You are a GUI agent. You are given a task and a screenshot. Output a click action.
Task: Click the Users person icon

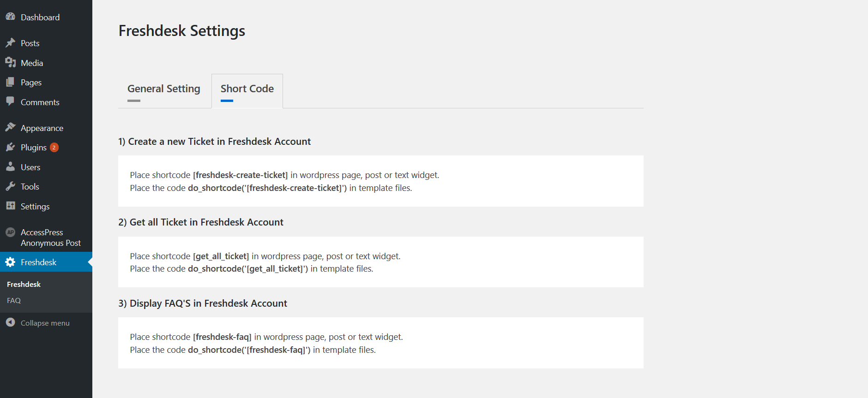coord(10,166)
